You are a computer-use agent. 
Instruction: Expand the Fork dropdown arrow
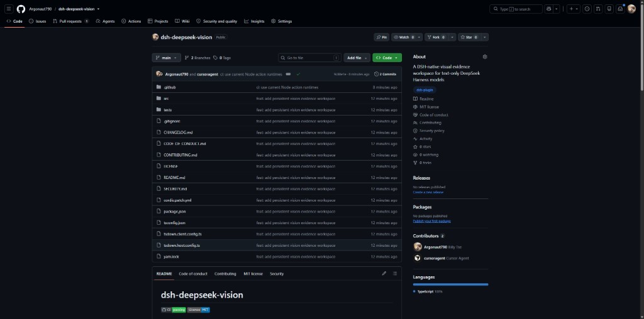(452, 37)
